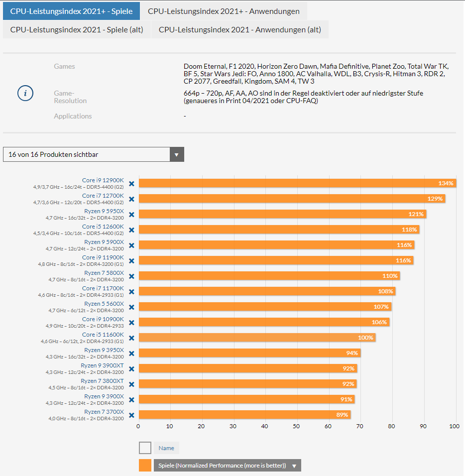This screenshot has width=465, height=476.
Task: Open the CPU-Leistungsindex 2021+ - Spiele tab
Action: [71, 11]
